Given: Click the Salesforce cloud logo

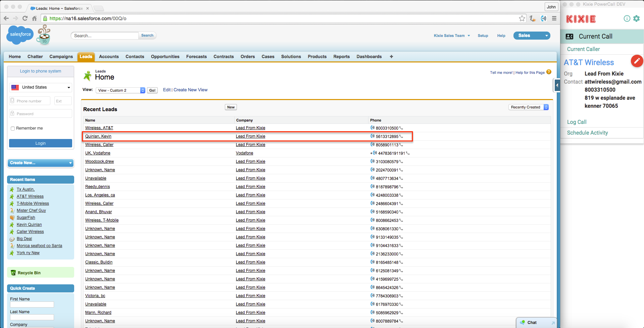Looking at the screenshot, I should (20, 35).
